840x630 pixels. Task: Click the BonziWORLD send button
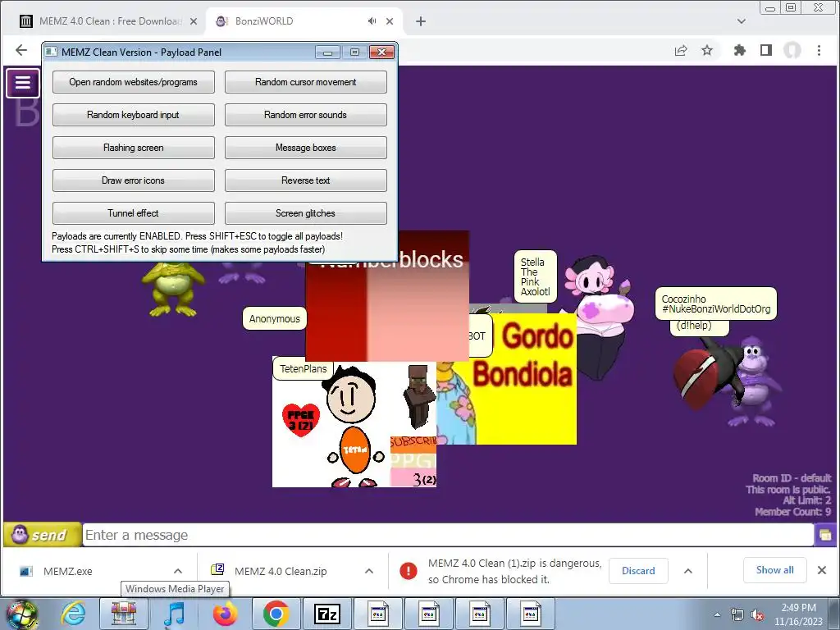pyautogui.click(x=43, y=535)
